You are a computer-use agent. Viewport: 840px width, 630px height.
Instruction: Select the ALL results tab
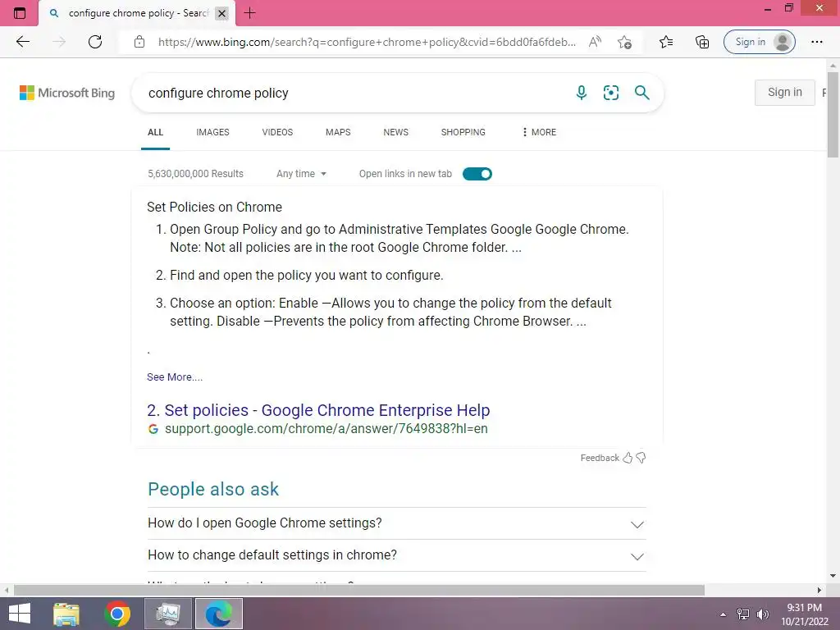point(155,132)
